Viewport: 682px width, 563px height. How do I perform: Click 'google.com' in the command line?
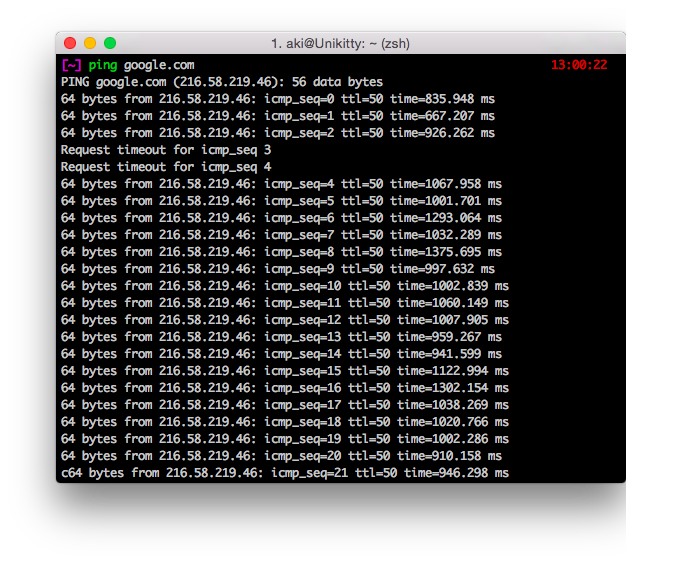click(159, 65)
